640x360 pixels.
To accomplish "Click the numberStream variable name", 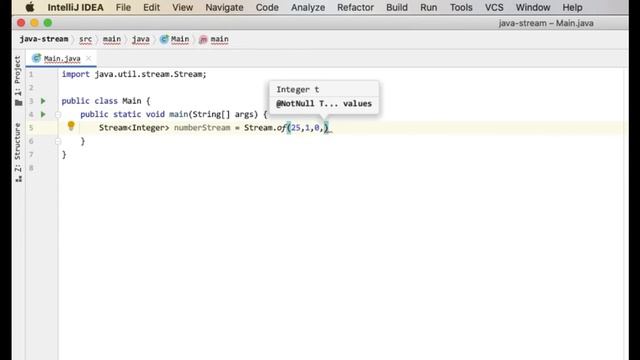I will point(202,128).
